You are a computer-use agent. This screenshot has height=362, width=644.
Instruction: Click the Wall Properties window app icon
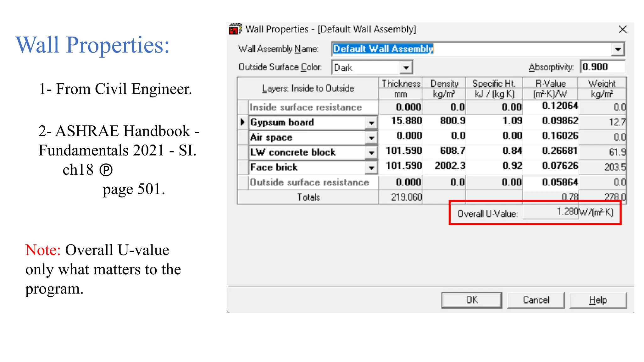[235, 29]
